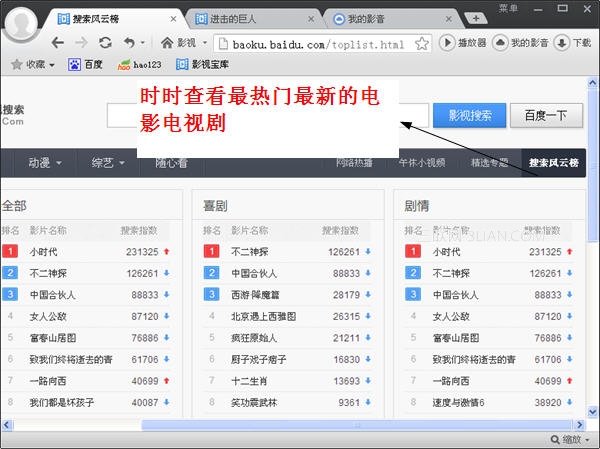600x449 pixels.
Task: Open 小时代 in the 全部 list
Action: click(x=44, y=252)
